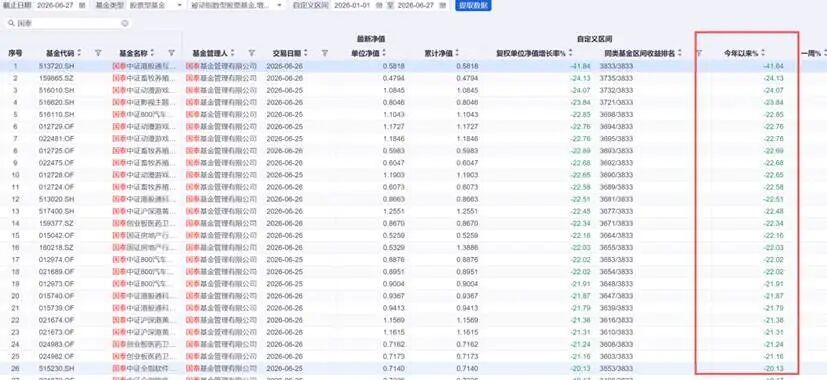
Task: Click the 截止日期 date field 2026-06-27
Action: [x=55, y=5]
